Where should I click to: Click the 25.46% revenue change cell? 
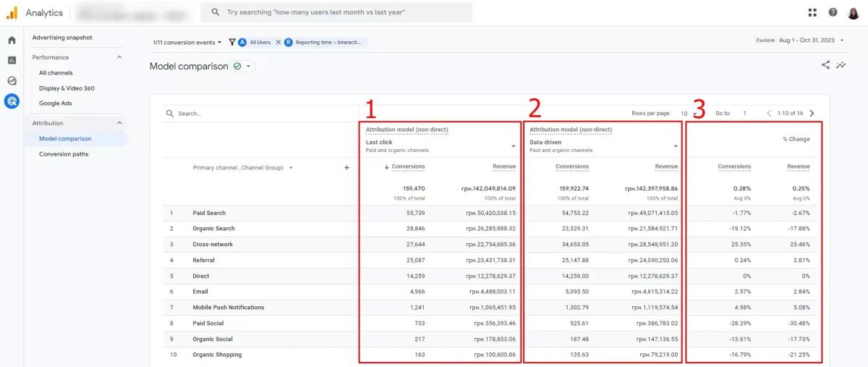point(799,245)
